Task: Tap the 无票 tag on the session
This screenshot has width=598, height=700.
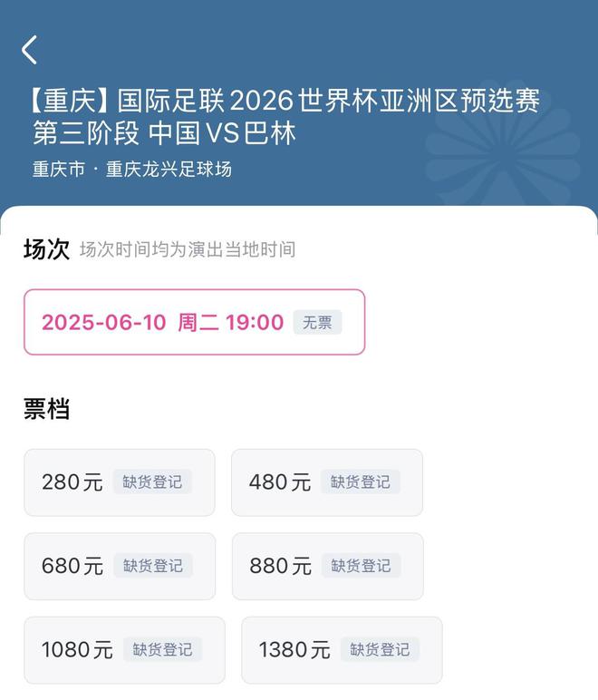Action: tap(317, 322)
